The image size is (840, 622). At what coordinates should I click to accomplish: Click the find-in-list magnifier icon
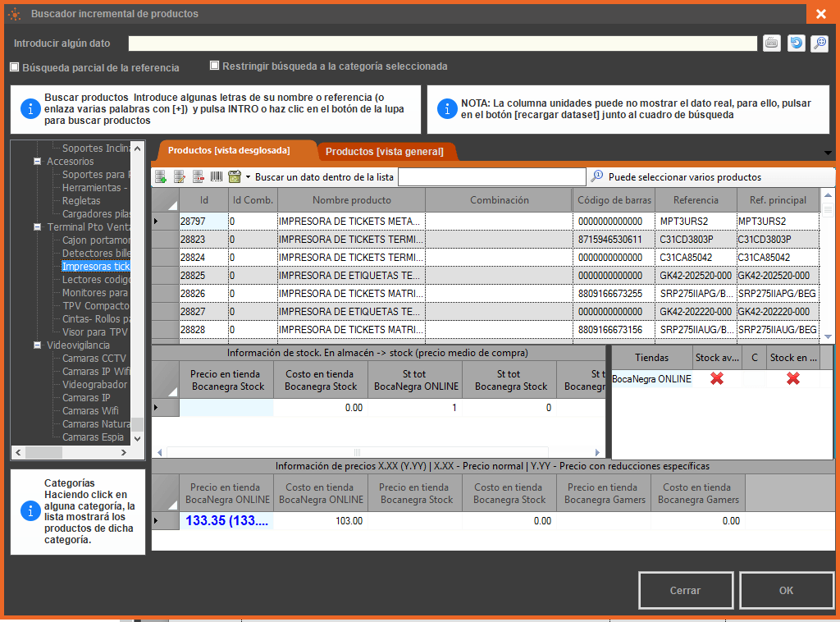pyautogui.click(x=597, y=176)
